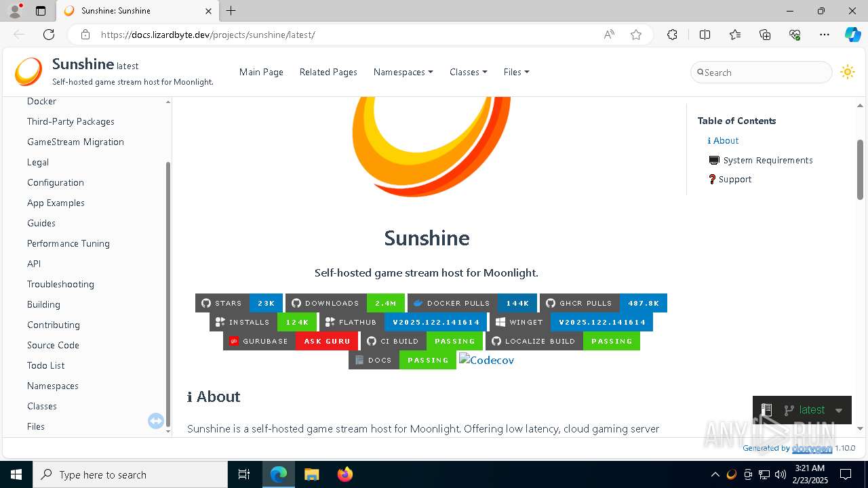Image resolution: width=868 pixels, height=488 pixels.
Task: Open Related Pages in top navigation
Action: click(328, 72)
